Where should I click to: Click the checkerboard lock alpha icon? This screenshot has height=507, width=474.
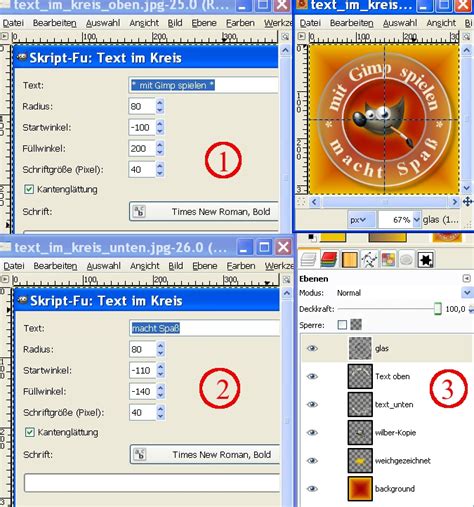(356, 325)
